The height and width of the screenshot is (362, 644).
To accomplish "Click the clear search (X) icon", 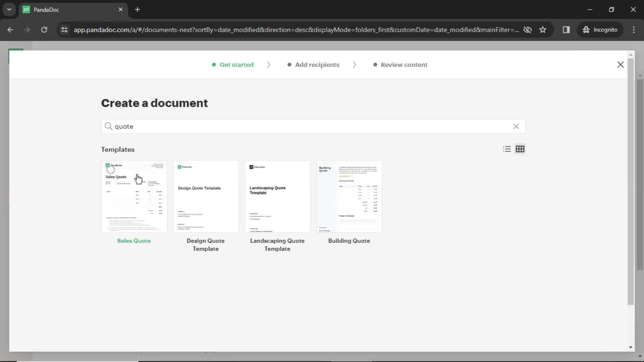I will [x=516, y=126].
